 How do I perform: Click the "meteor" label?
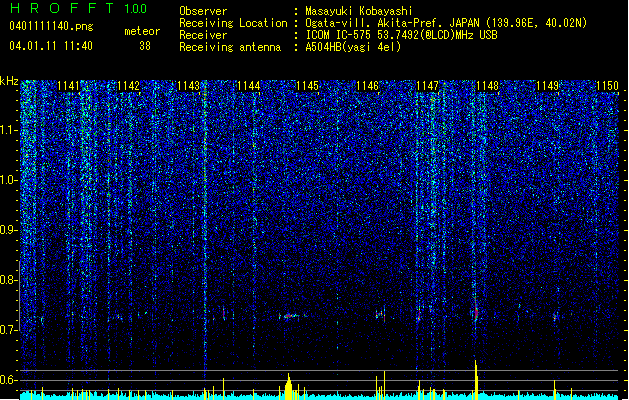click(x=142, y=31)
